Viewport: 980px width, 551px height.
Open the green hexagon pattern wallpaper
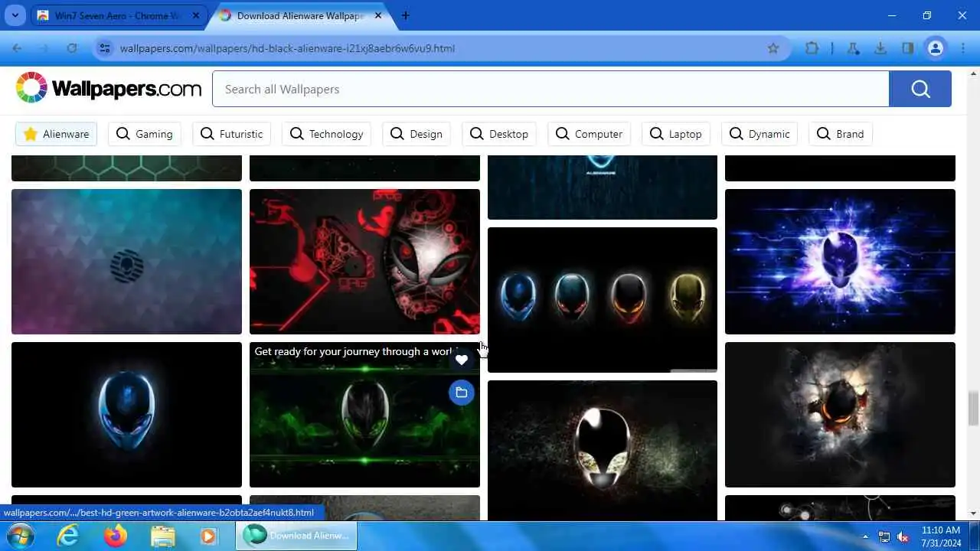[126, 168]
